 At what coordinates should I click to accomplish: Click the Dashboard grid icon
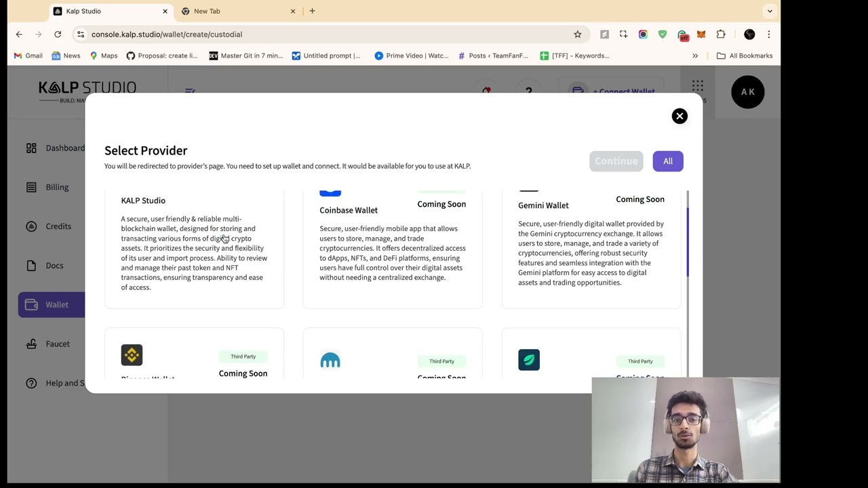[x=31, y=148]
